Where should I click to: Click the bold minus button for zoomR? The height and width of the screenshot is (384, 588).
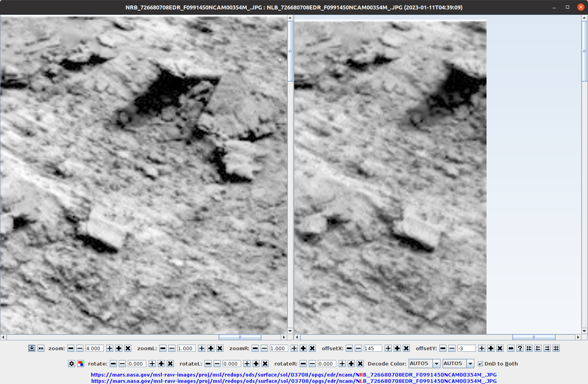[x=255, y=348]
